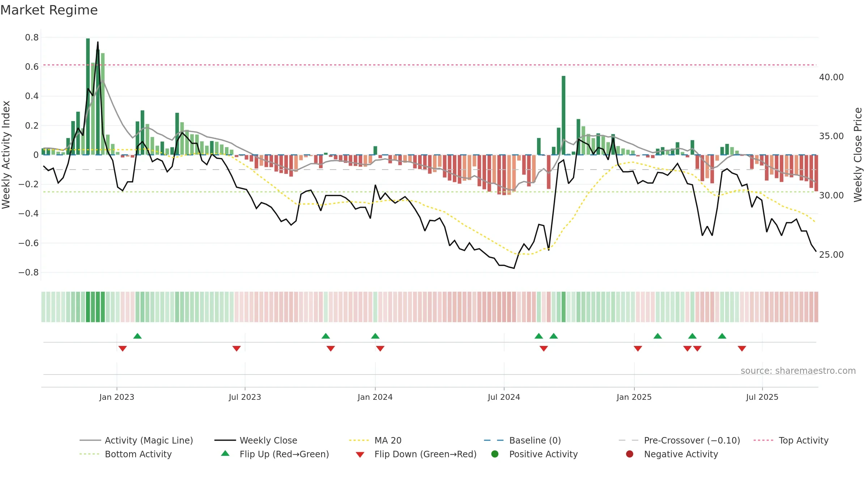
Task: Toggle Activity (Magic Line) legend entry
Action: coord(136,440)
